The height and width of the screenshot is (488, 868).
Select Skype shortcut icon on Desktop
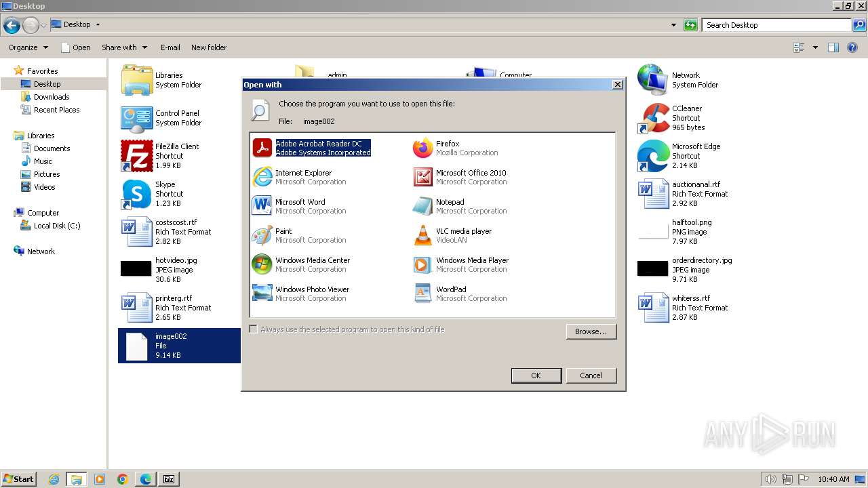tap(136, 194)
